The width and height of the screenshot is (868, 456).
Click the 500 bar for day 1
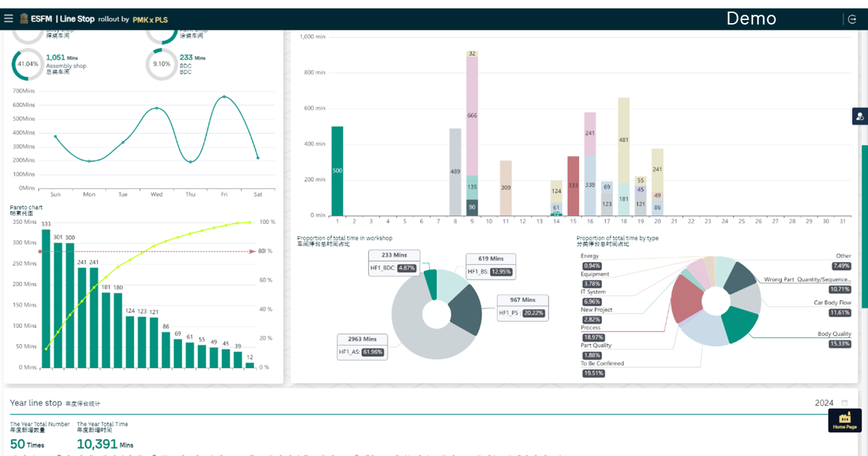pos(337,171)
